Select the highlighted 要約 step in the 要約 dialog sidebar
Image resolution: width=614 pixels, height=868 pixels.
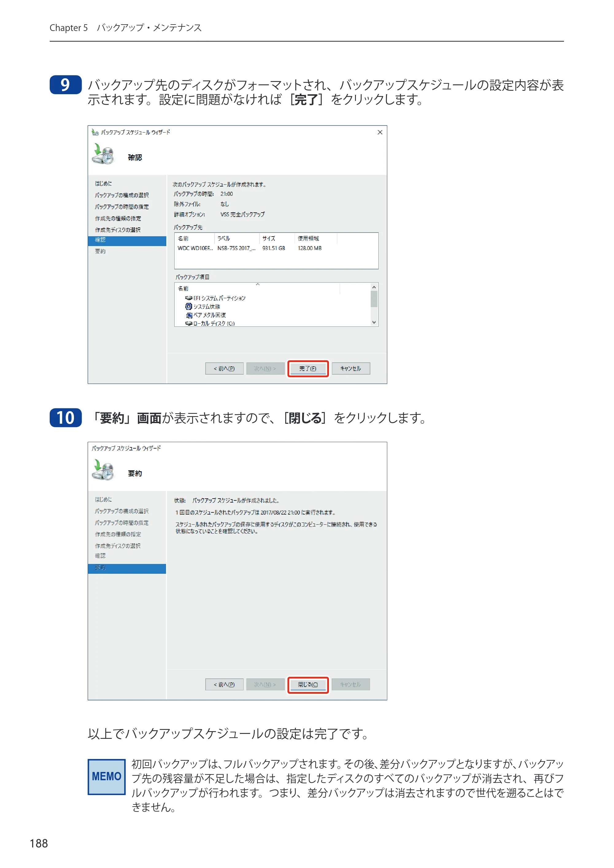point(127,568)
